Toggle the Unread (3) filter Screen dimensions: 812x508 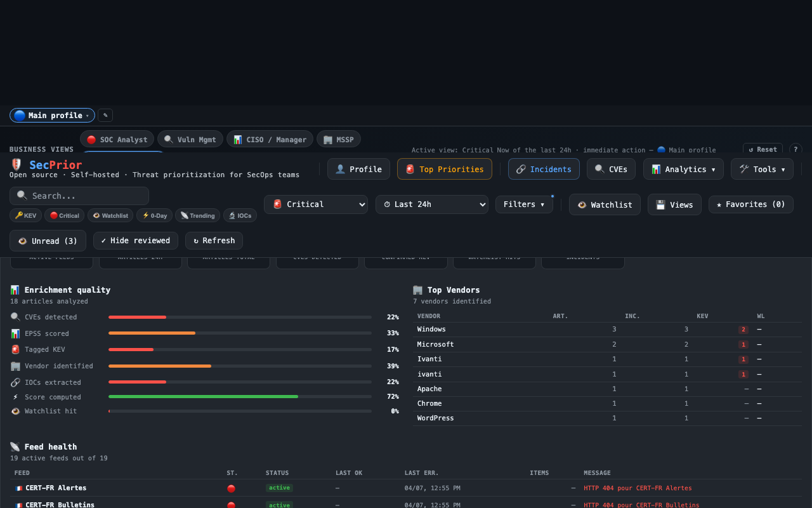(x=48, y=241)
